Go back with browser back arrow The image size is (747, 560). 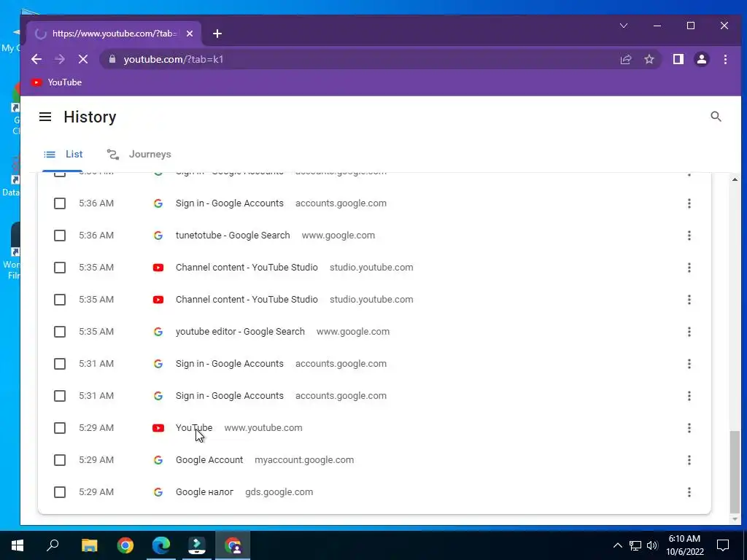(36, 59)
